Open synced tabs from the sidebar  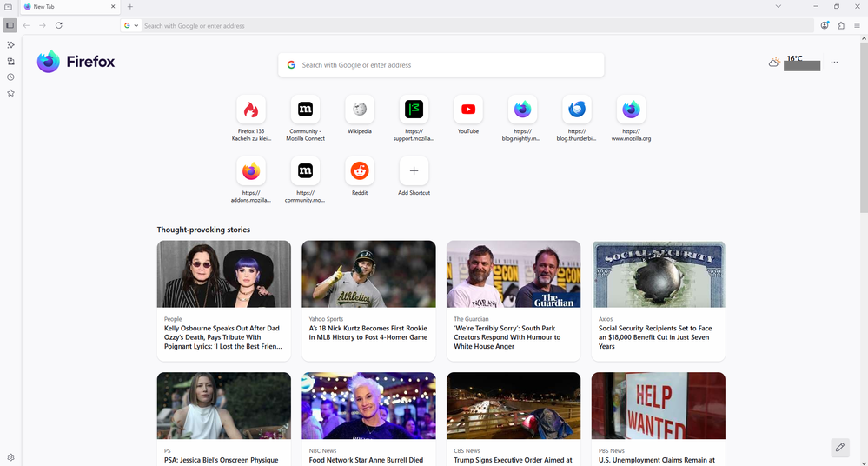click(x=10, y=62)
